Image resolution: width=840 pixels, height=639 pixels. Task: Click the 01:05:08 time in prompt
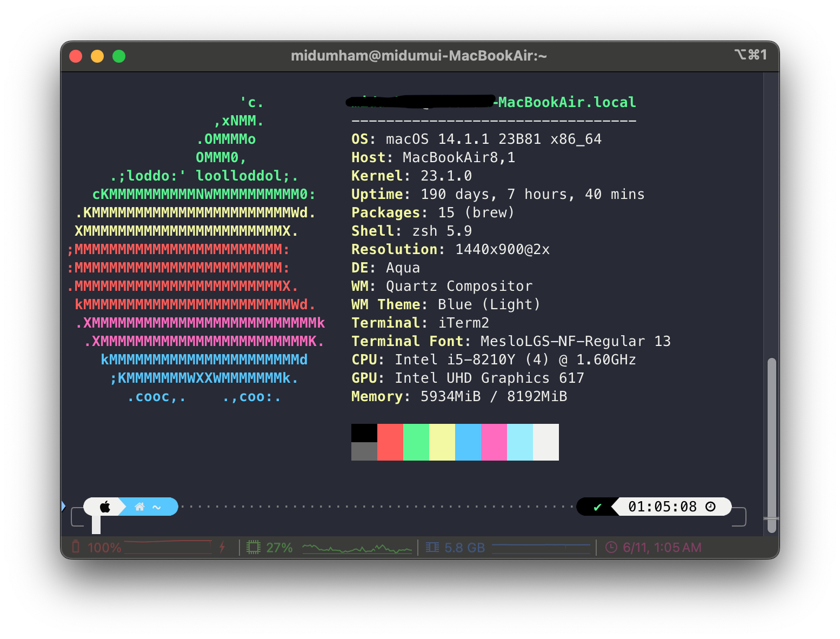coord(663,507)
